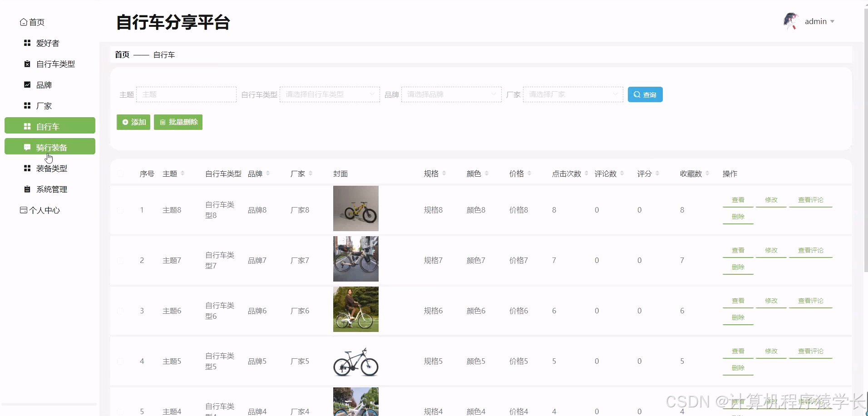Click 修改 for the 主题7 row
868x416 pixels.
click(771, 250)
